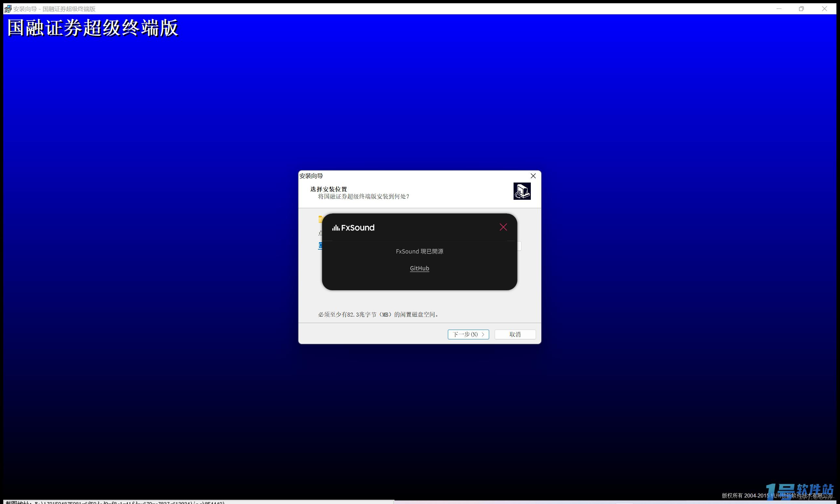840x504 pixels.
Task: Click the installer computer icon in the dialog header
Action: (x=522, y=191)
